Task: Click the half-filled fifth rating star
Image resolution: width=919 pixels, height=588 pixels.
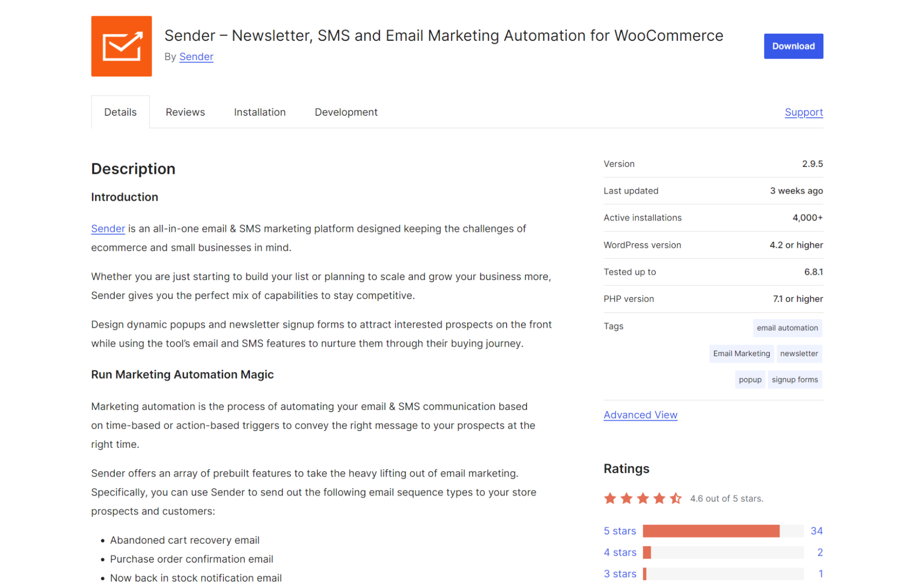Action: (x=676, y=498)
